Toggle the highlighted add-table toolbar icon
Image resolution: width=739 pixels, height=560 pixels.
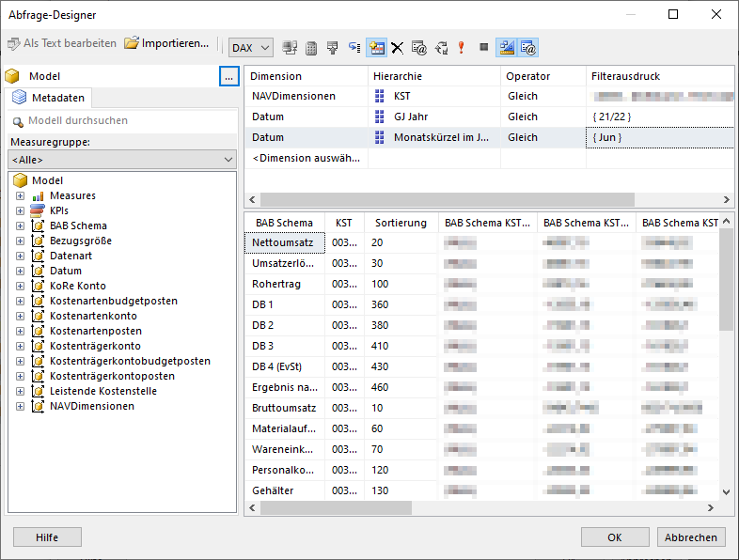(377, 48)
